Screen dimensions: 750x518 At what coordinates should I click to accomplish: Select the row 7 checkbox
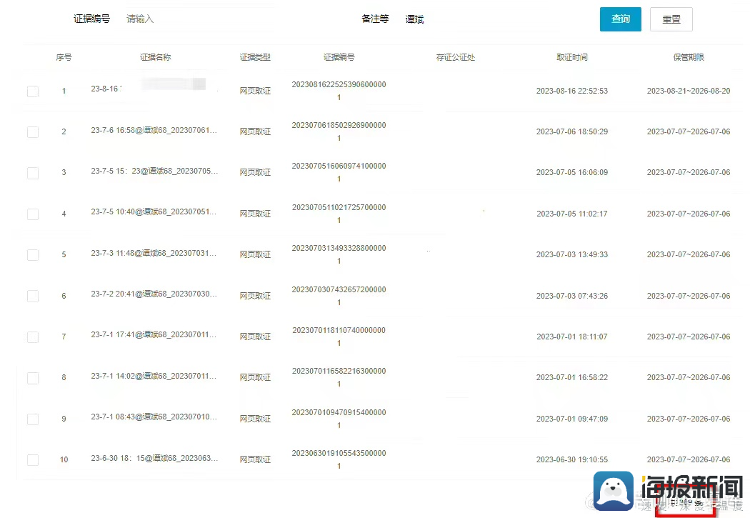pyautogui.click(x=33, y=337)
